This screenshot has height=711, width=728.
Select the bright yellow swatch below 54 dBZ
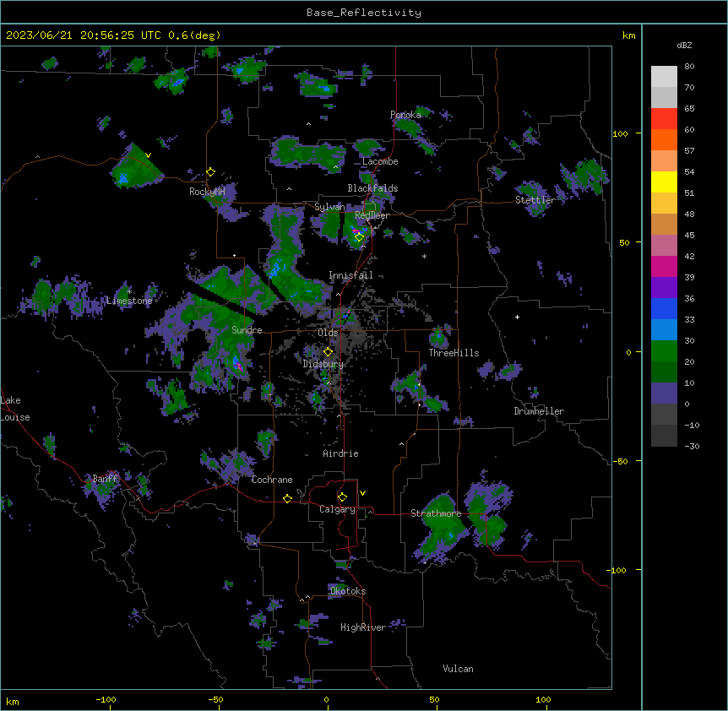click(x=664, y=182)
